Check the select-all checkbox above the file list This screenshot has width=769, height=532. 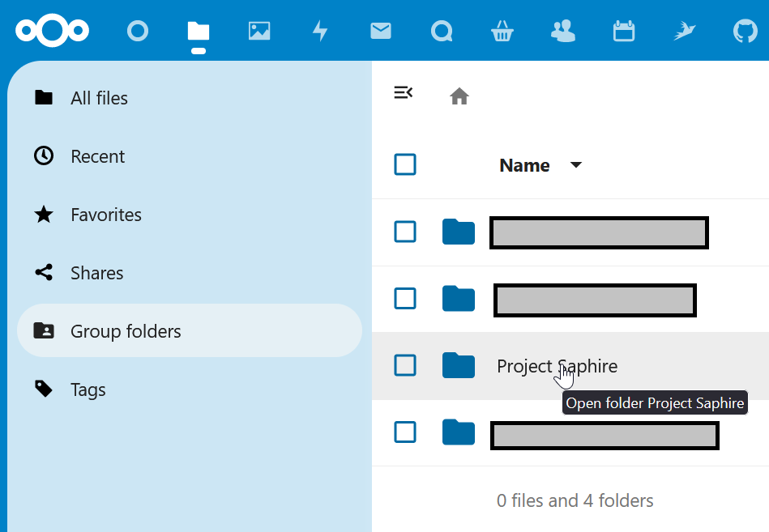coord(405,164)
